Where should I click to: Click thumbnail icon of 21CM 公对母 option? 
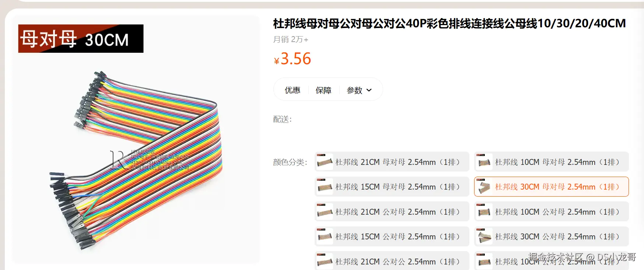325,212
